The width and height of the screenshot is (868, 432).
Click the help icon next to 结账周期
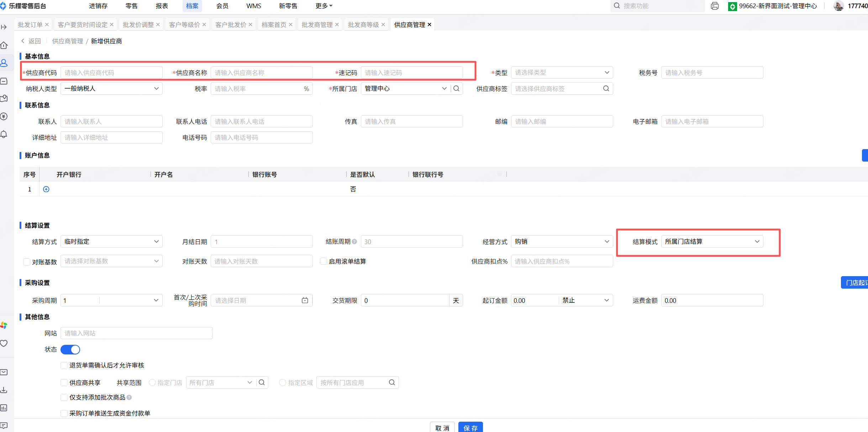pos(354,242)
